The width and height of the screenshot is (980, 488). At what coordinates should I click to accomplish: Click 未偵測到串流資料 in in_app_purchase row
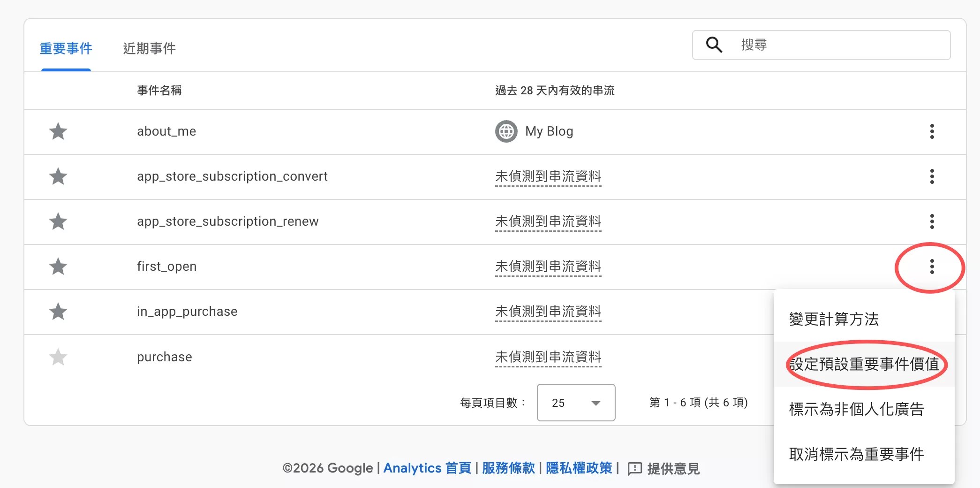548,312
